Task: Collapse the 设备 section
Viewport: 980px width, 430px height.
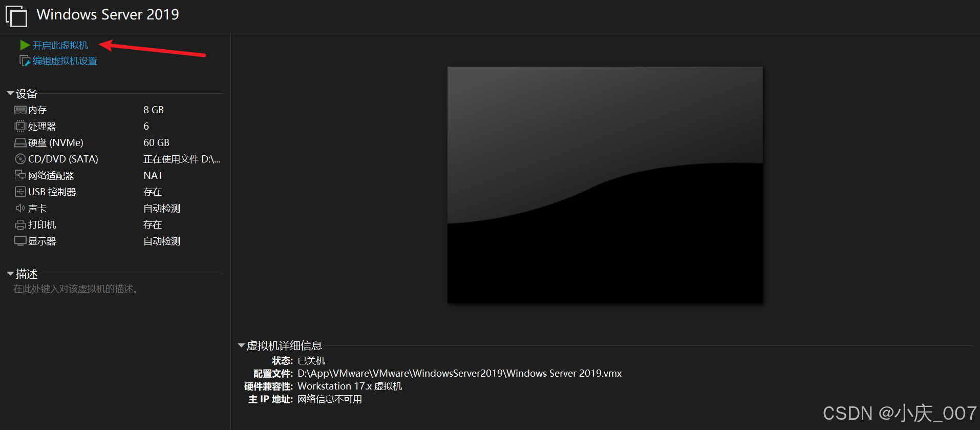Action: point(10,93)
